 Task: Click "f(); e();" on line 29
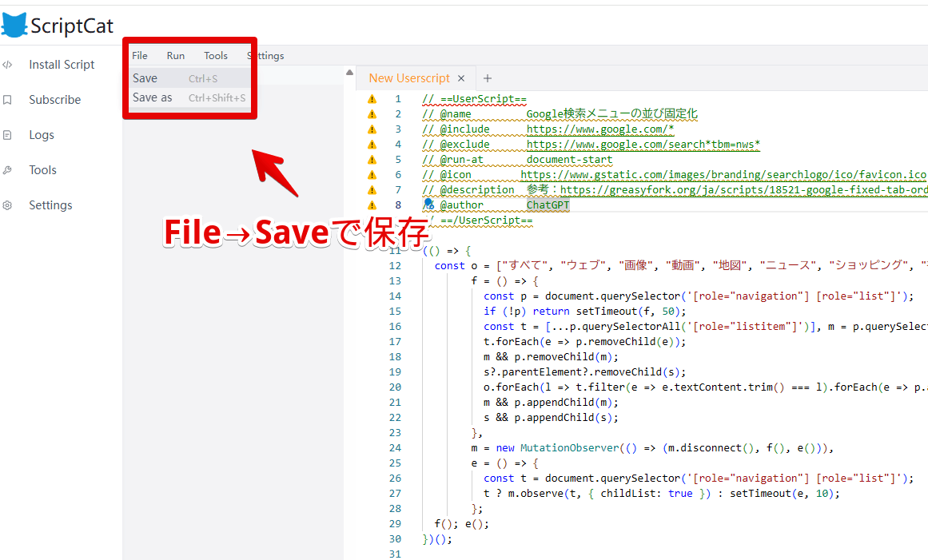click(462, 524)
